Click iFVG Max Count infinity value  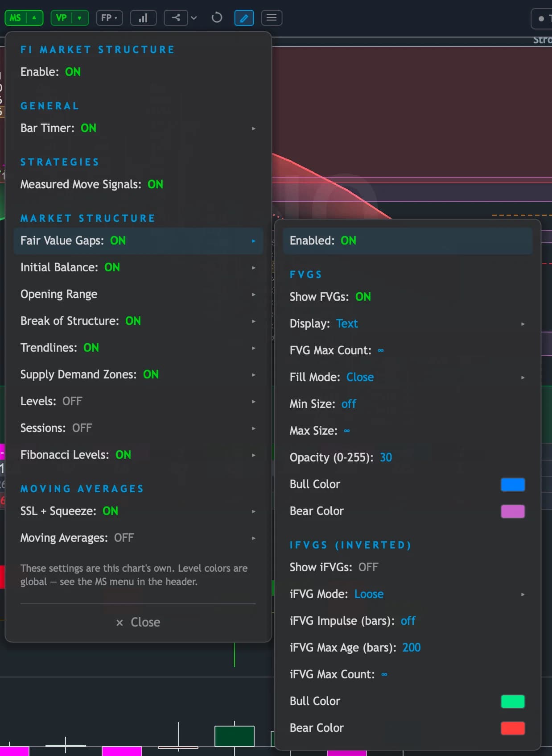tap(384, 674)
